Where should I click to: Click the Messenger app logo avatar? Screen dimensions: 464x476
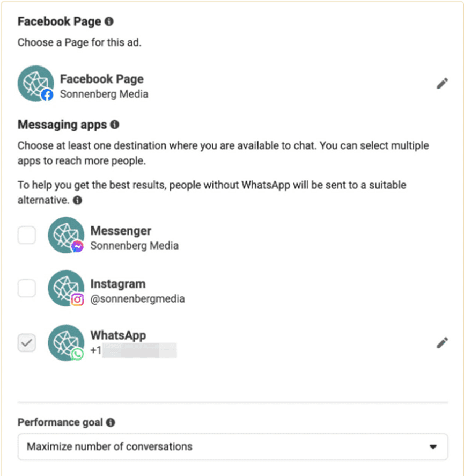[66, 236]
